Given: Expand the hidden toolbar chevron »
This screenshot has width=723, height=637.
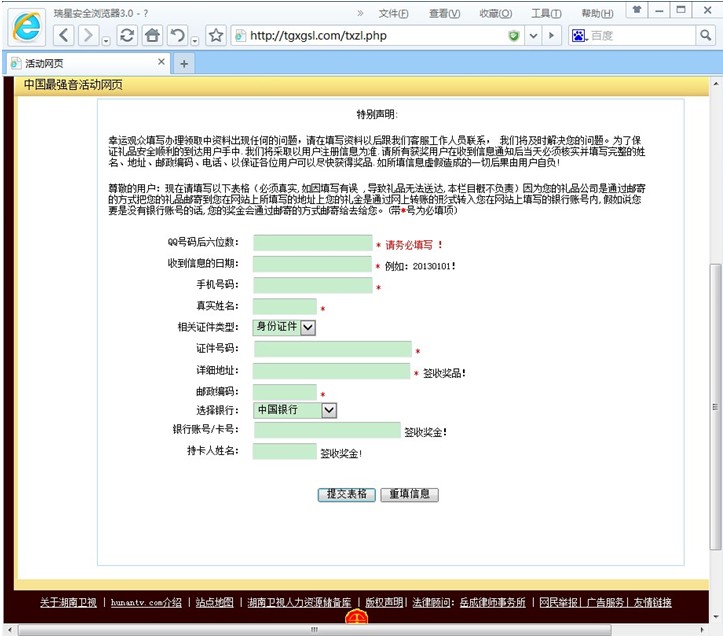Looking at the screenshot, I should [360, 13].
